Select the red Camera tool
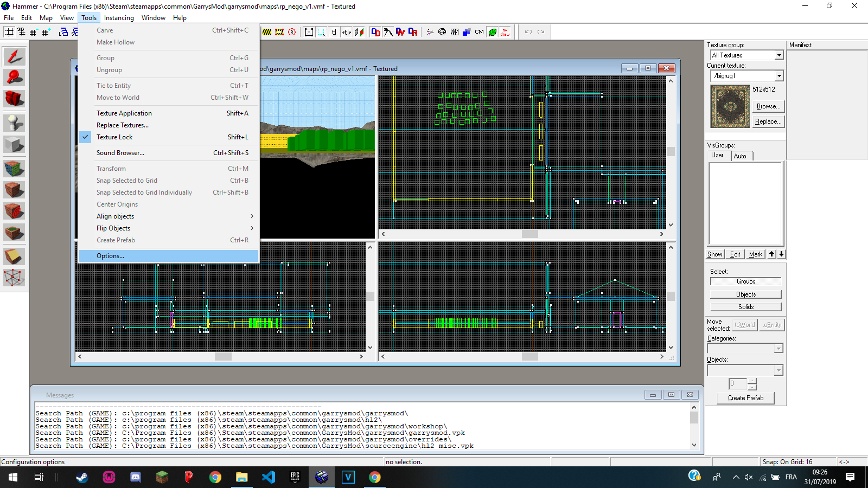 tap(14, 99)
